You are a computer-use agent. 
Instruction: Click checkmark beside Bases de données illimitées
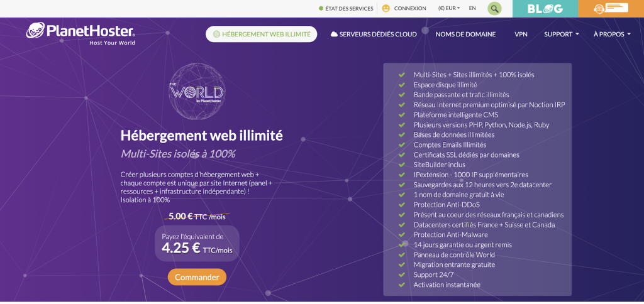pyautogui.click(x=402, y=134)
